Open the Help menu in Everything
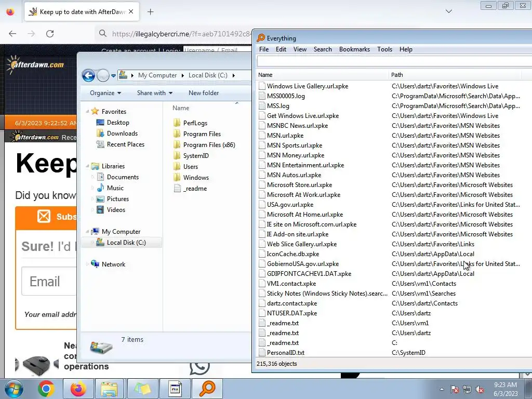Screen dimensions: 532x399 [406, 49]
